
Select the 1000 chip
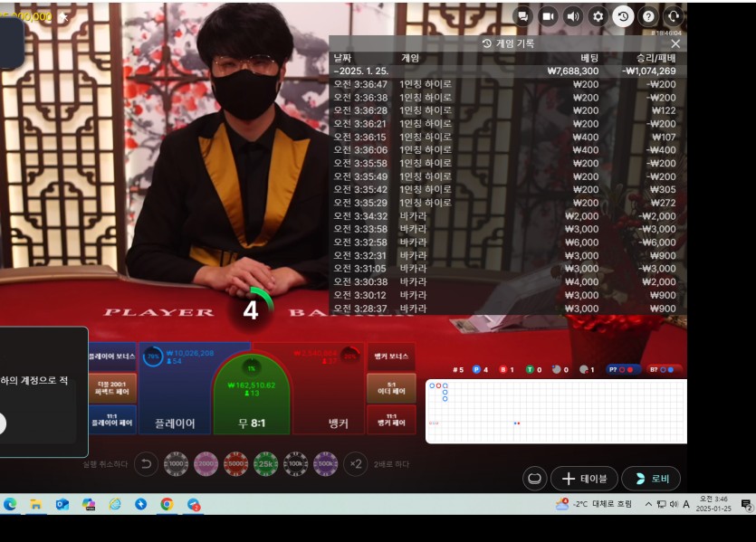coord(176,464)
